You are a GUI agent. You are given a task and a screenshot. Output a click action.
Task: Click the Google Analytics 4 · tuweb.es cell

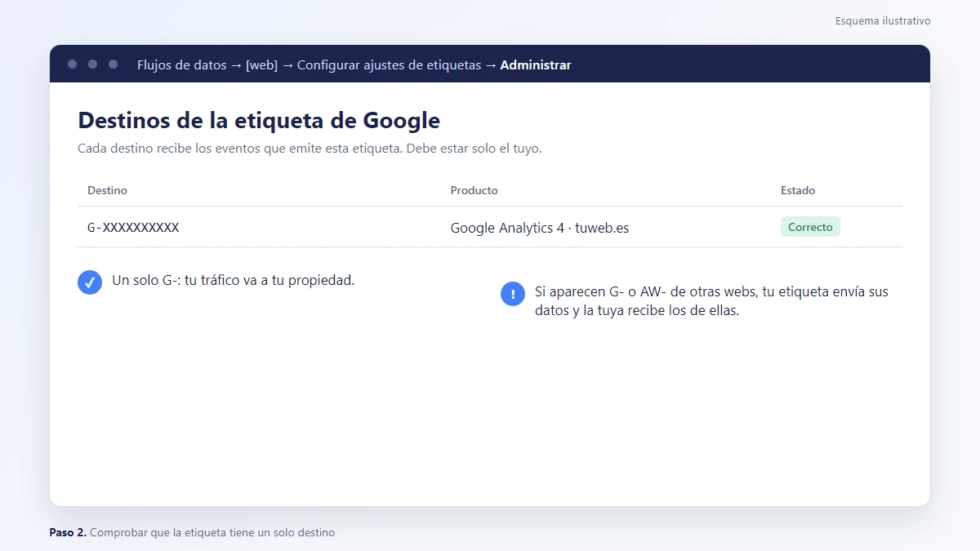(x=540, y=228)
